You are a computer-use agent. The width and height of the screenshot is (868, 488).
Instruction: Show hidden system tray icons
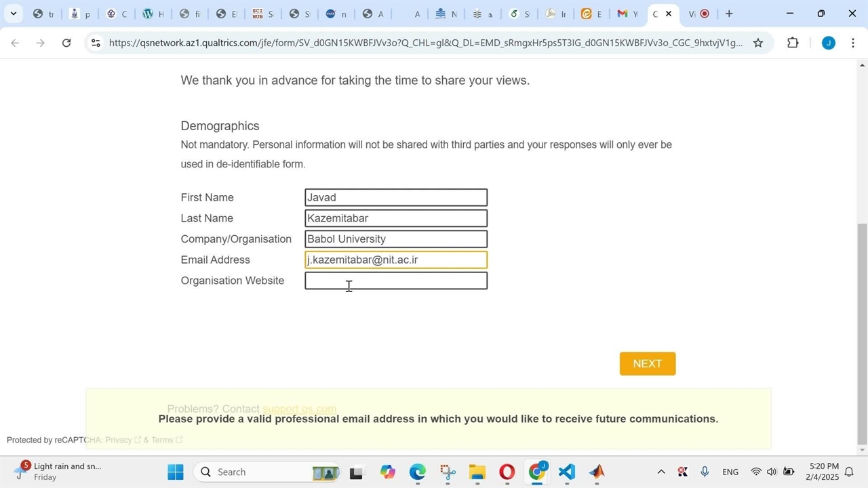[x=661, y=472]
